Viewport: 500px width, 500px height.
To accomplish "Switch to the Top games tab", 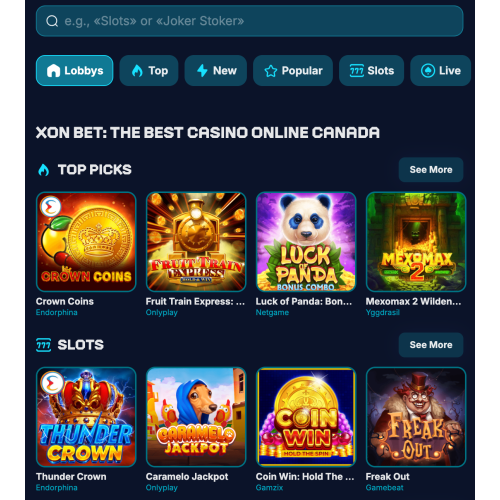I will click(149, 71).
